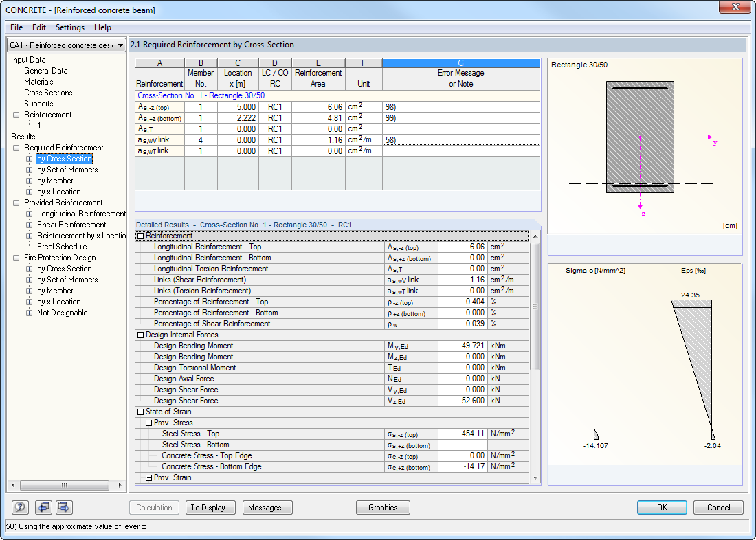Expand 'by Set of Members' under Required Reinforcement
Viewport: 756px width, 540px height.
coord(30,170)
